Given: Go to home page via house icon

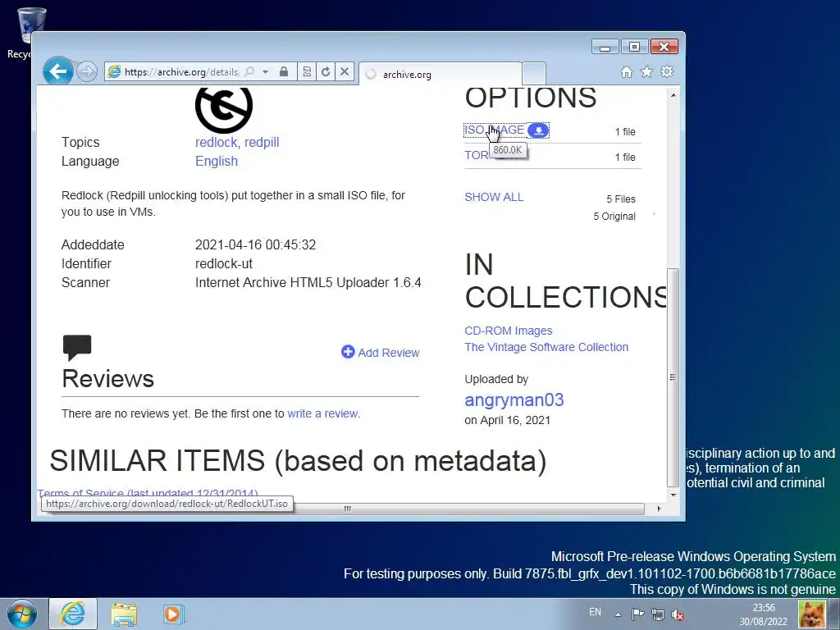Looking at the screenshot, I should (x=626, y=72).
